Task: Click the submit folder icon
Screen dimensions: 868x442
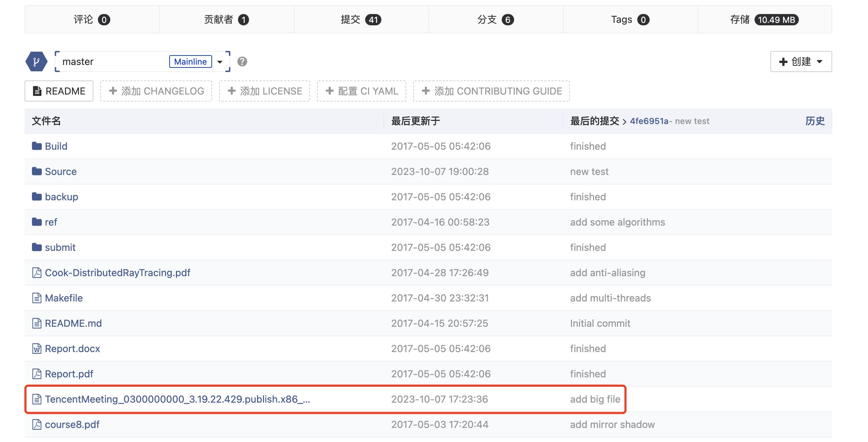Action: pos(37,247)
